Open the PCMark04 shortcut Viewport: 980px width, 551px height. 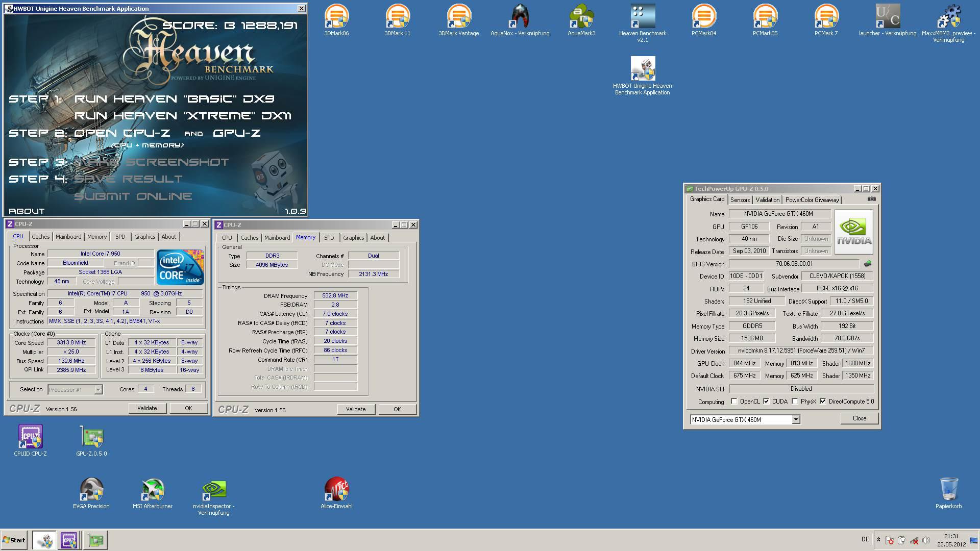pos(704,20)
